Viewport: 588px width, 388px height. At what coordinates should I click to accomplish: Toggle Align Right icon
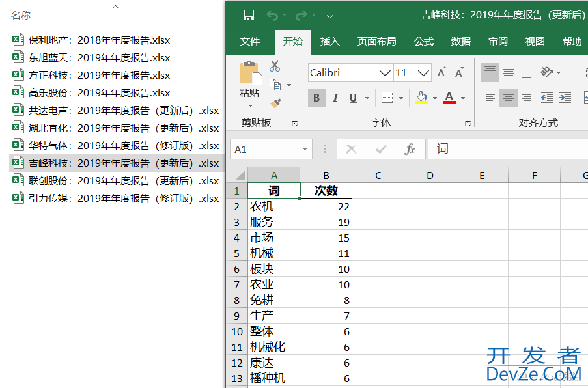click(x=527, y=98)
